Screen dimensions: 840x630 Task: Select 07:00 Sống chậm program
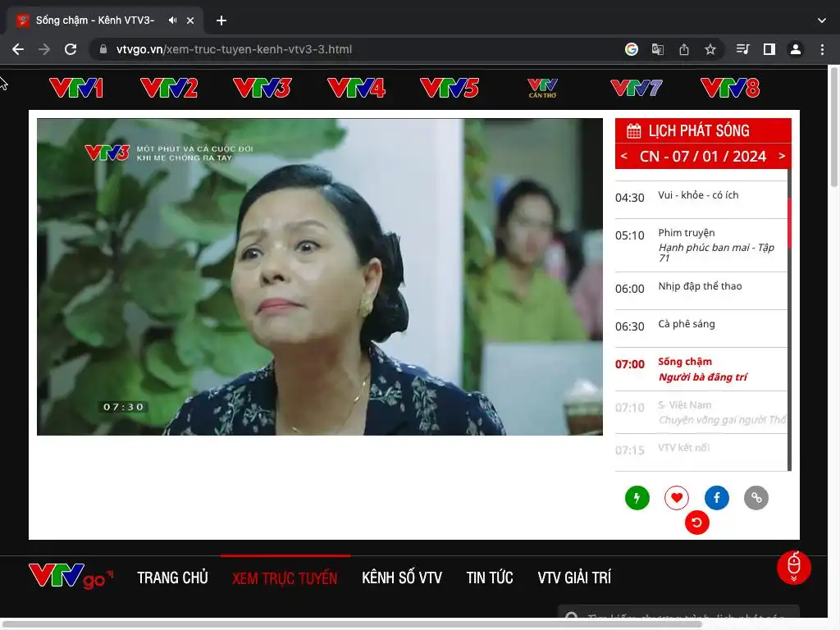[x=701, y=369]
